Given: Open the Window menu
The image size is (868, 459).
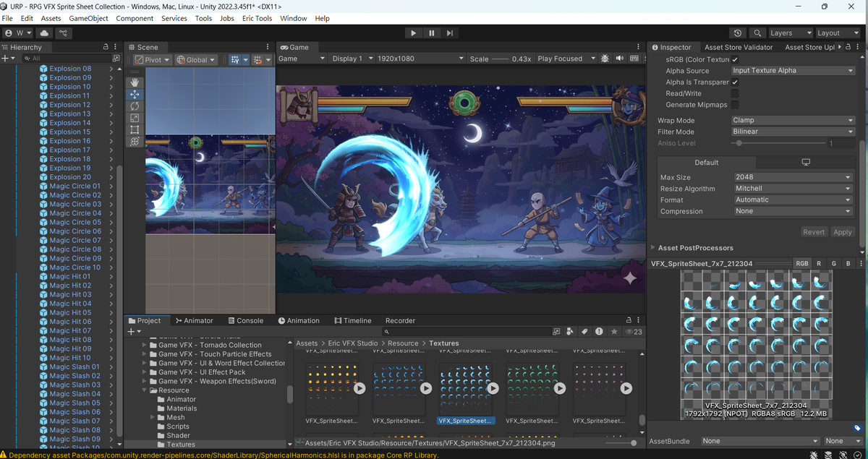Looking at the screenshot, I should coord(293,18).
